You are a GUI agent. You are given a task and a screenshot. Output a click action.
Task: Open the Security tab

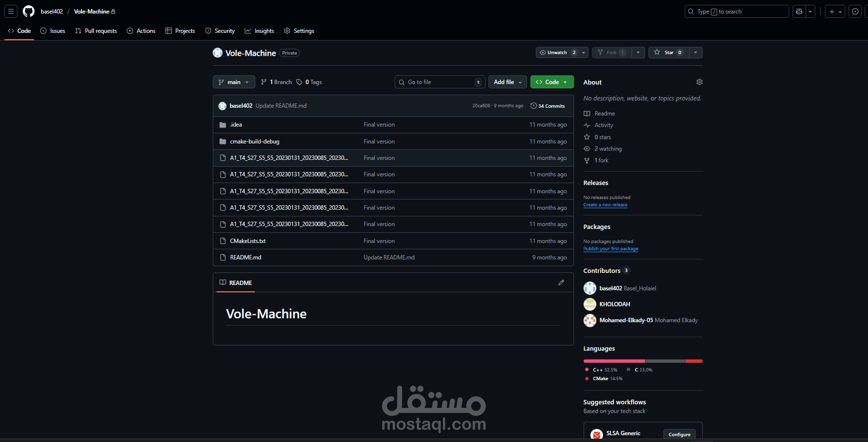(x=220, y=30)
